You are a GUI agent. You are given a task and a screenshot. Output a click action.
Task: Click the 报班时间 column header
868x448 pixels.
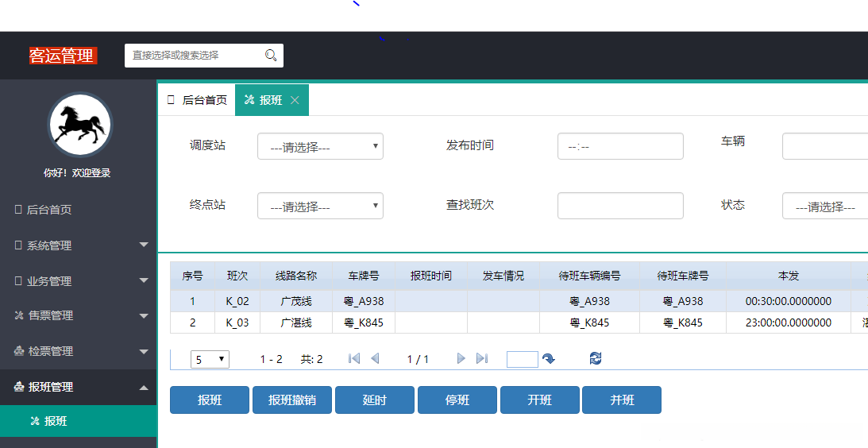[x=431, y=276]
